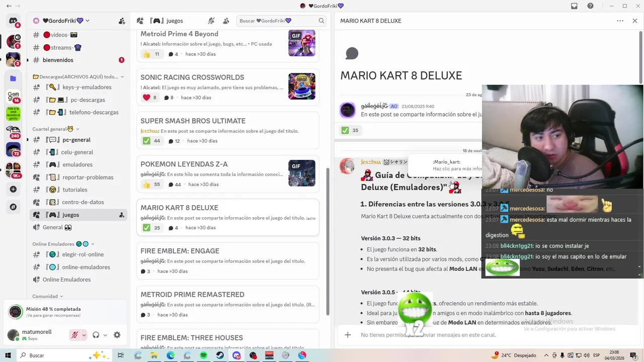Open Sonic Racing Crossworlds thumbnail image

(x=302, y=86)
